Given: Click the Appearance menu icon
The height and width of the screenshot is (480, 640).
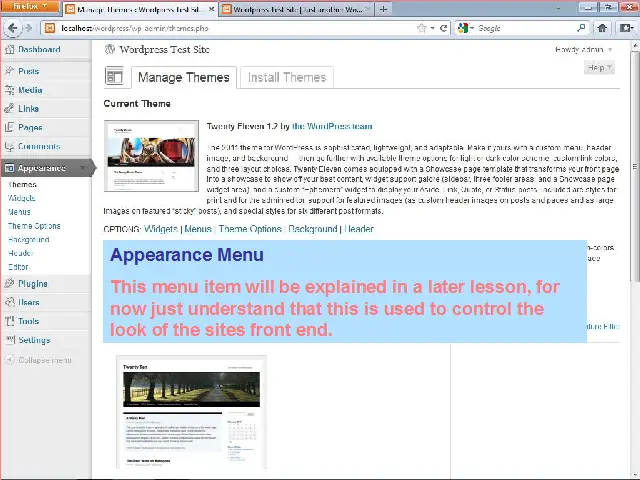Looking at the screenshot, I should tap(9, 168).
